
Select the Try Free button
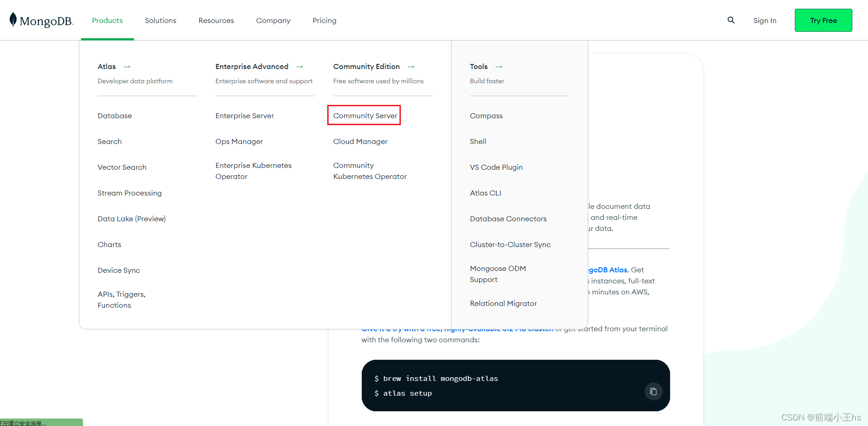click(823, 20)
